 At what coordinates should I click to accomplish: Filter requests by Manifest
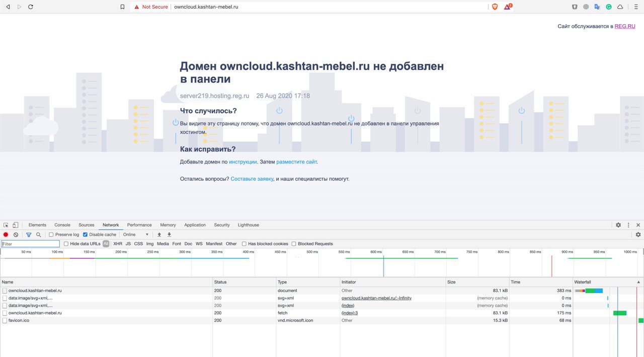214,244
